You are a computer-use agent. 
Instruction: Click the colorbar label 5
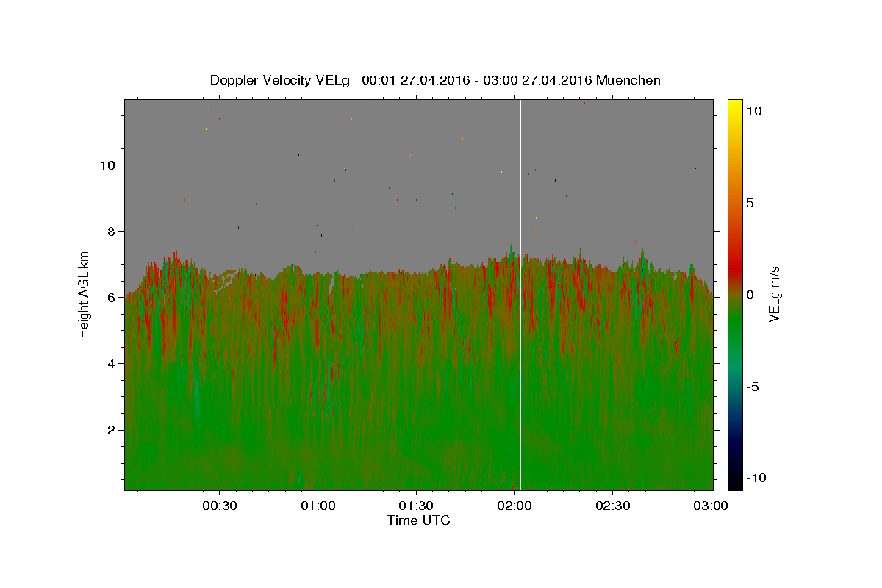(750, 203)
